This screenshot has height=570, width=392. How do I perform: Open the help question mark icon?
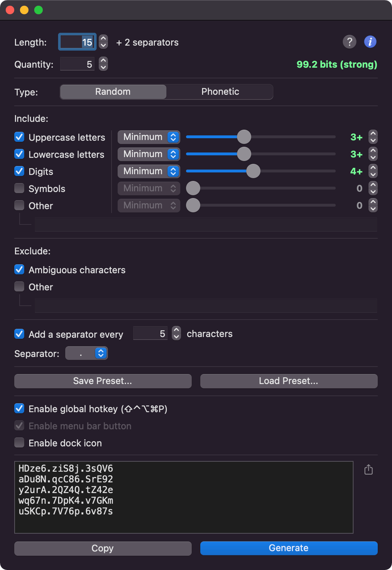[350, 42]
